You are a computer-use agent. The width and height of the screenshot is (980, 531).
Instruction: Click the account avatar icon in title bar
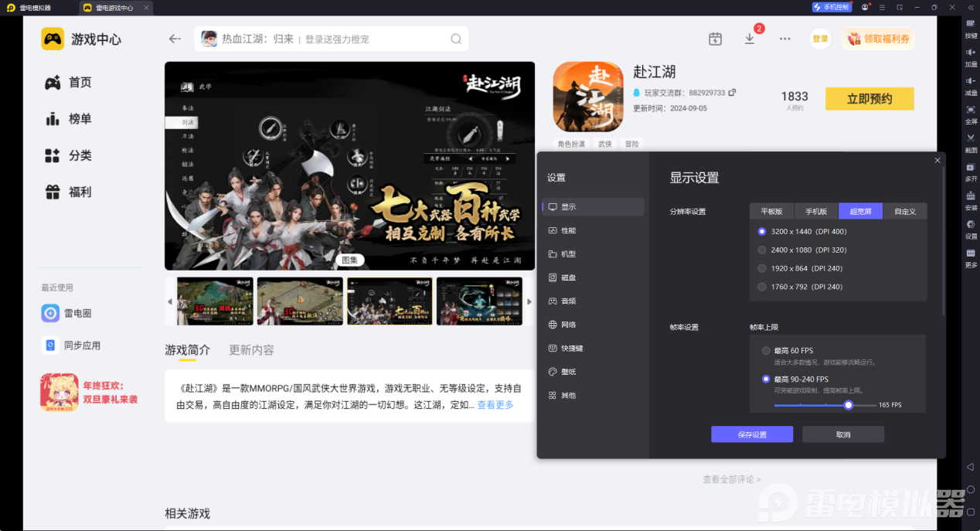pyautogui.click(x=865, y=7)
